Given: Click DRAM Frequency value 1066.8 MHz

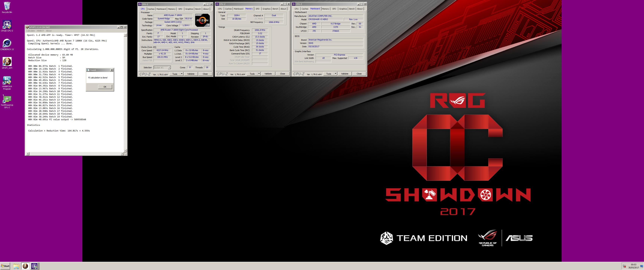Looking at the screenshot, I should click(260, 30).
